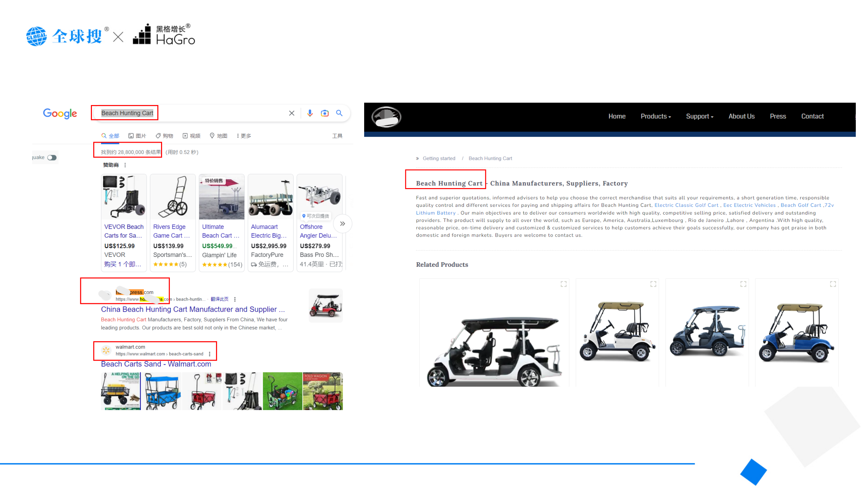868x488 pixels.
Task: Open the About Us menu item
Action: [741, 116]
